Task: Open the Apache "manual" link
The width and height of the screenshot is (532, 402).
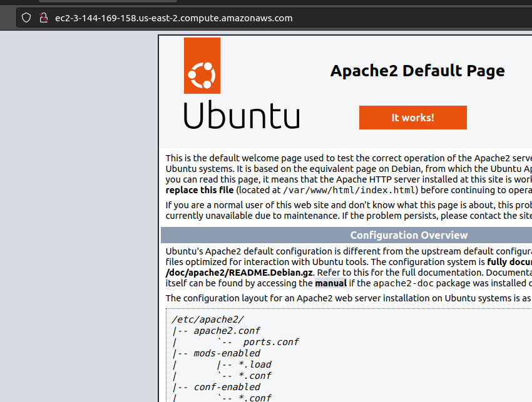Action: [331, 283]
